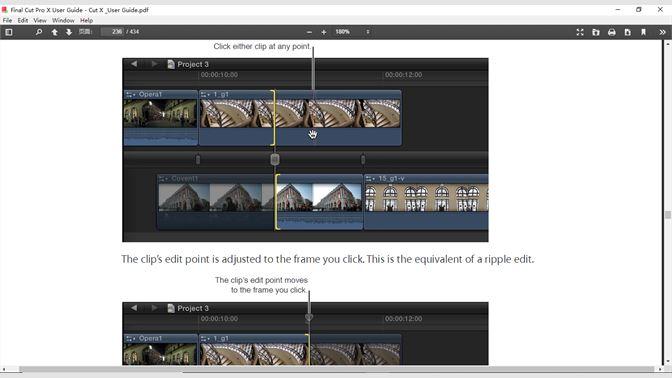Expand more tools double chevron
Screen dimensions: 672x378
click(x=662, y=32)
